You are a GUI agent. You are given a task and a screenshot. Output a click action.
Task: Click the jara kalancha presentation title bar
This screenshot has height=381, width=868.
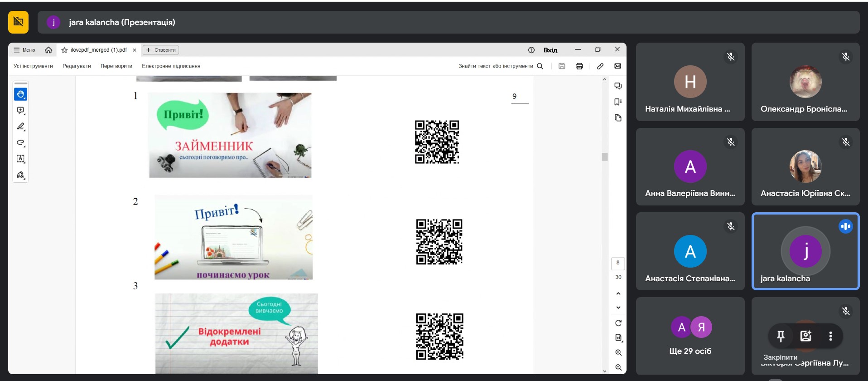pyautogui.click(x=448, y=22)
